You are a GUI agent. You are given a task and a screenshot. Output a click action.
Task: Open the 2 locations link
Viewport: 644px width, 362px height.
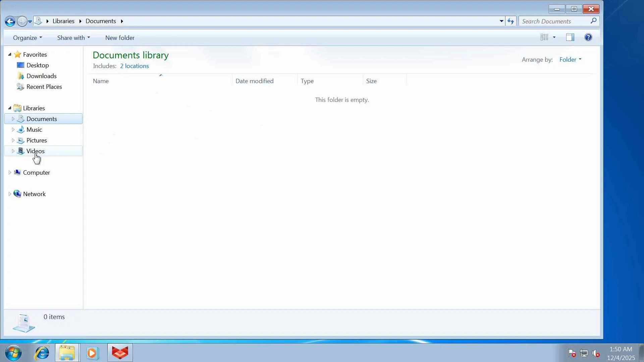tap(134, 66)
